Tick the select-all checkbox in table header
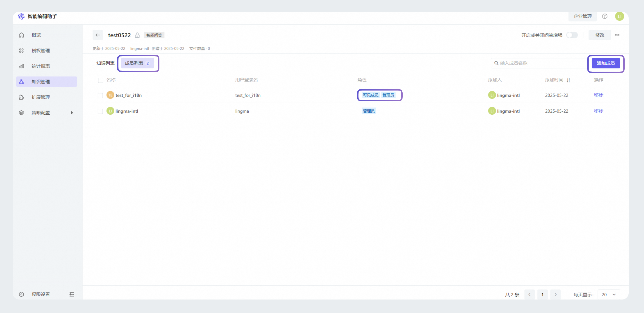 100,80
